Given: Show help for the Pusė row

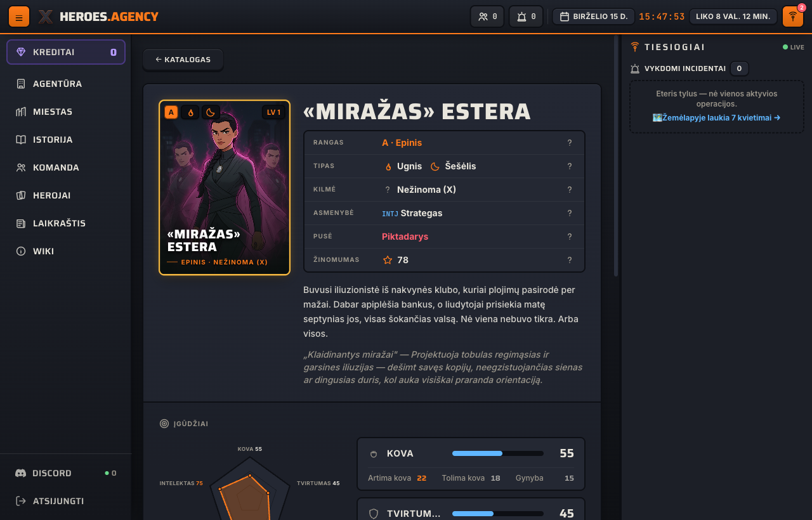Looking at the screenshot, I should click(570, 237).
